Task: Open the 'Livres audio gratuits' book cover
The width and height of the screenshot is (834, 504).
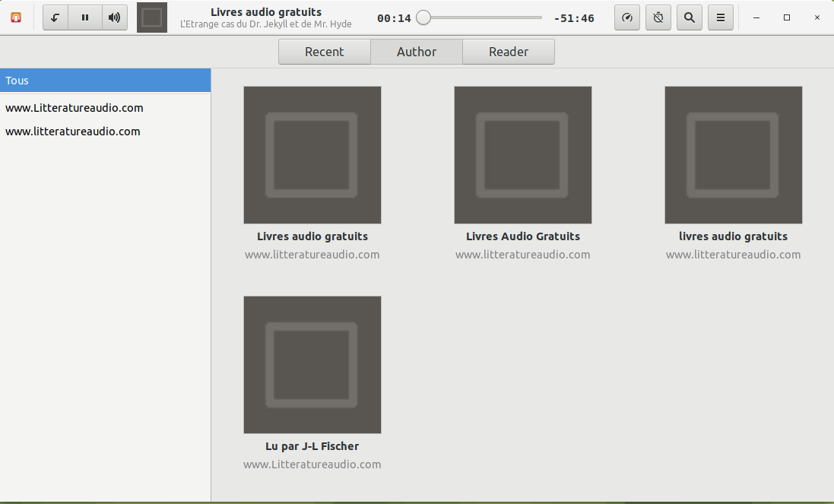Action: point(312,155)
